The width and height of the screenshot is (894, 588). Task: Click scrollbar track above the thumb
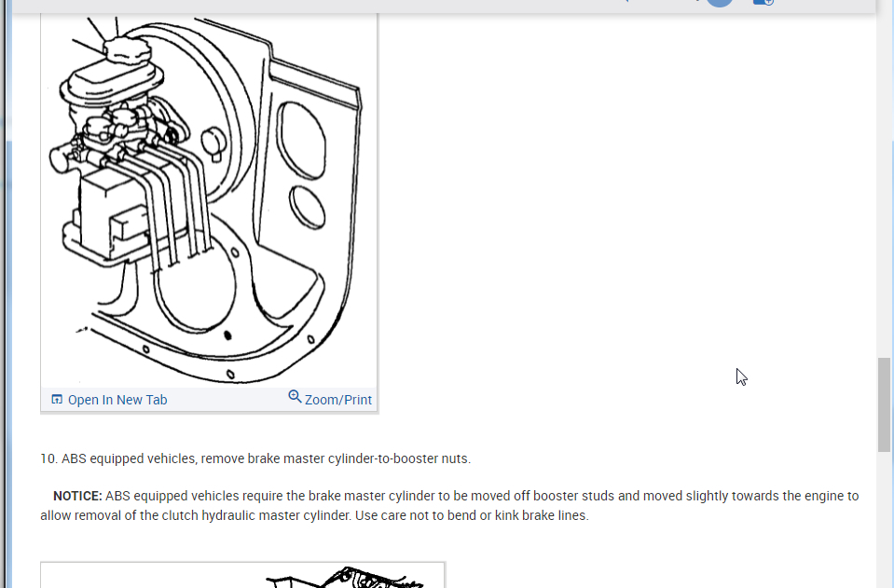pyautogui.click(x=884, y=186)
